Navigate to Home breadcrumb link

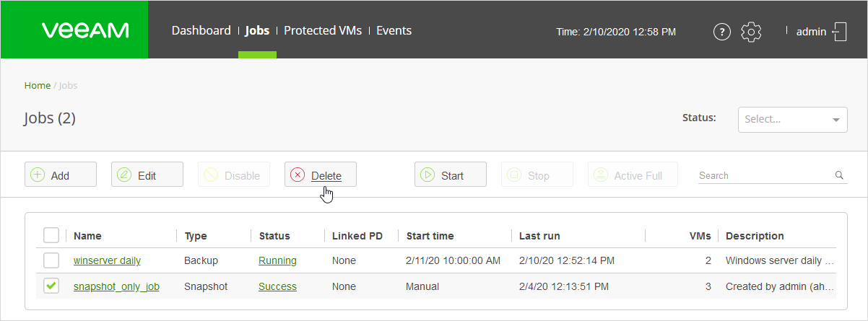[38, 85]
